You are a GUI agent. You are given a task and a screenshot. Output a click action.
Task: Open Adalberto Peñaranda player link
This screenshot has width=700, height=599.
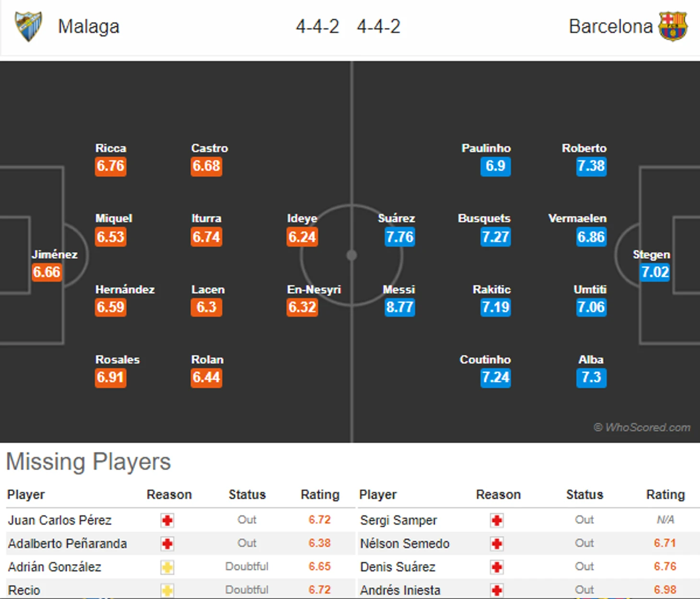click(67, 543)
